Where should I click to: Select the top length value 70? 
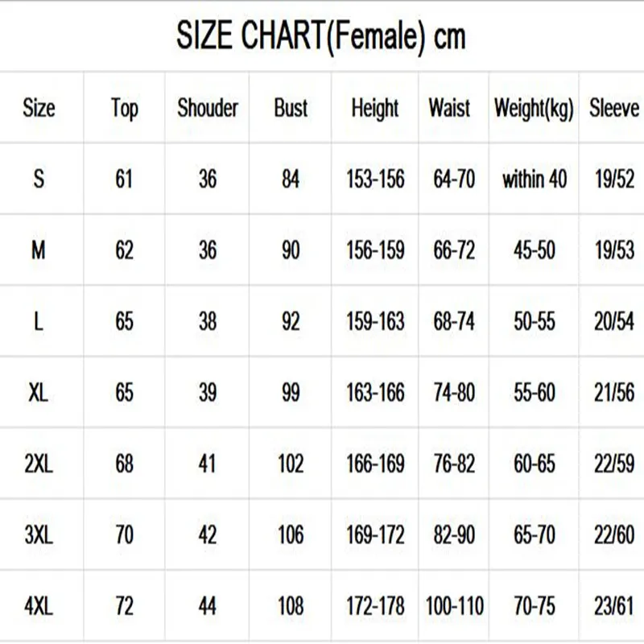124,535
